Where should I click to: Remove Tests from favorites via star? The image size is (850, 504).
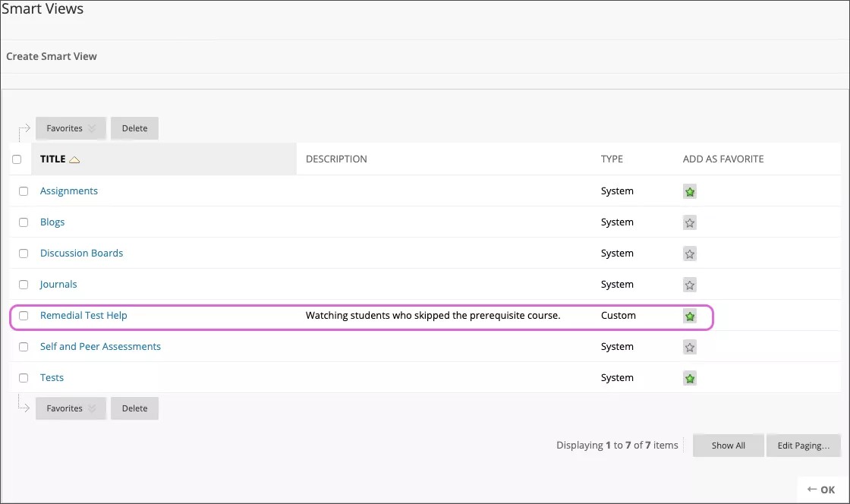689,379
